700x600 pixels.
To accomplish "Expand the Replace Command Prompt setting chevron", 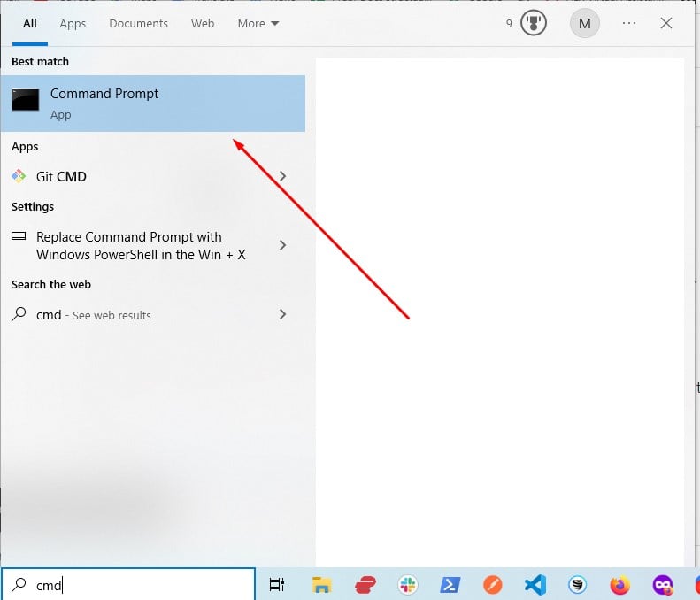I will pyautogui.click(x=282, y=245).
